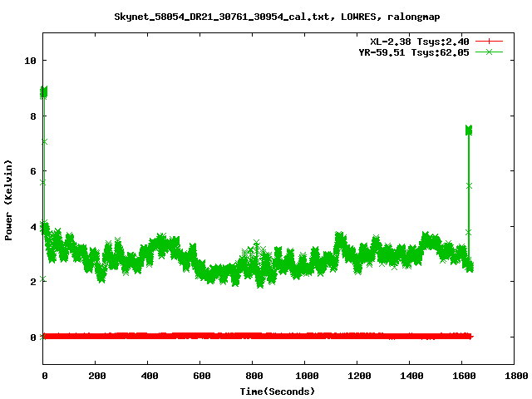The height and width of the screenshot is (399, 532).
Task: Click x-axis tick label 600
Action: click(x=202, y=376)
